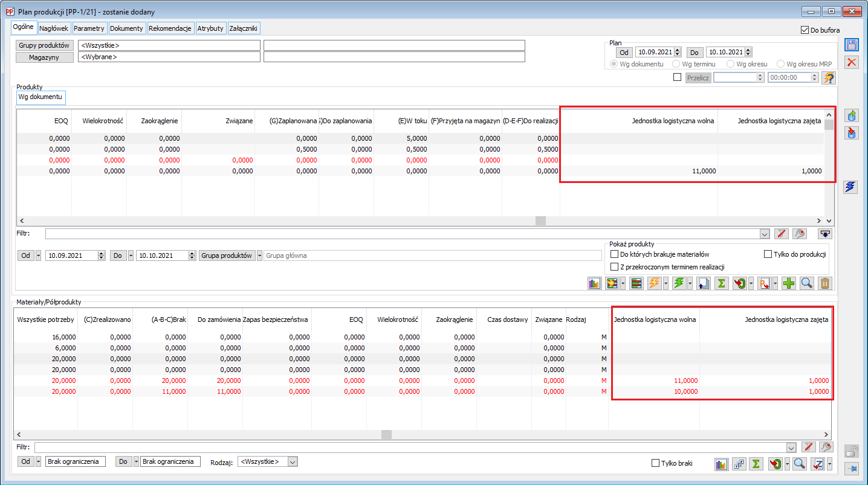Expand the Materiały Filtr dropdown arrow
This screenshot has width=868, height=485.
tap(791, 448)
